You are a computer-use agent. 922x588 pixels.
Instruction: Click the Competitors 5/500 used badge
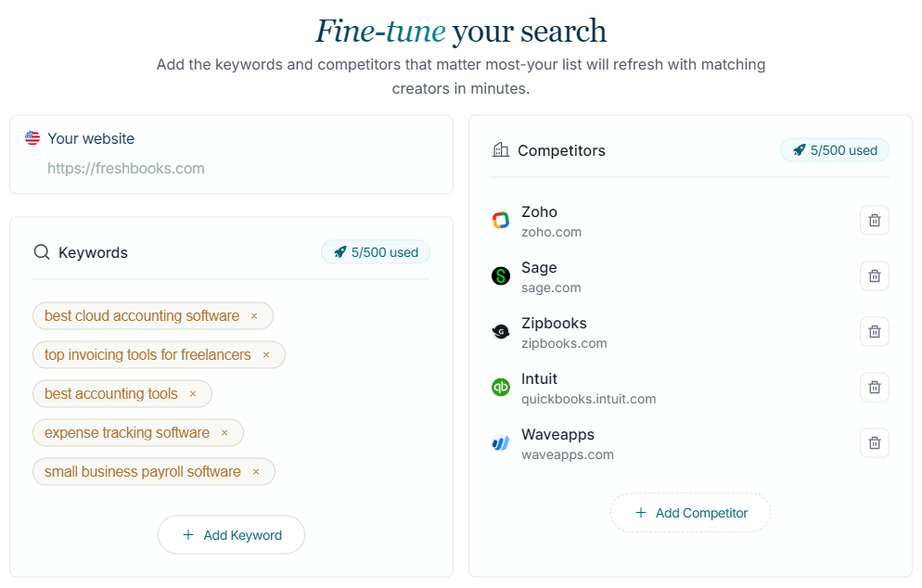pyautogui.click(x=835, y=150)
